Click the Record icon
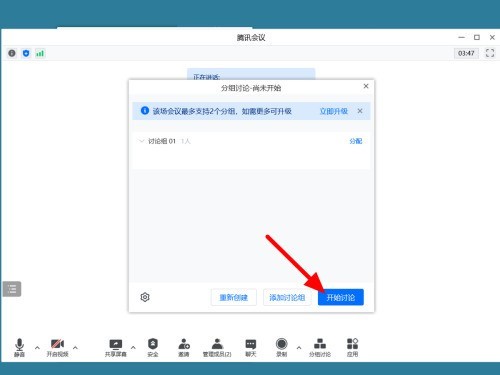The width and height of the screenshot is (500, 375). tap(282, 347)
